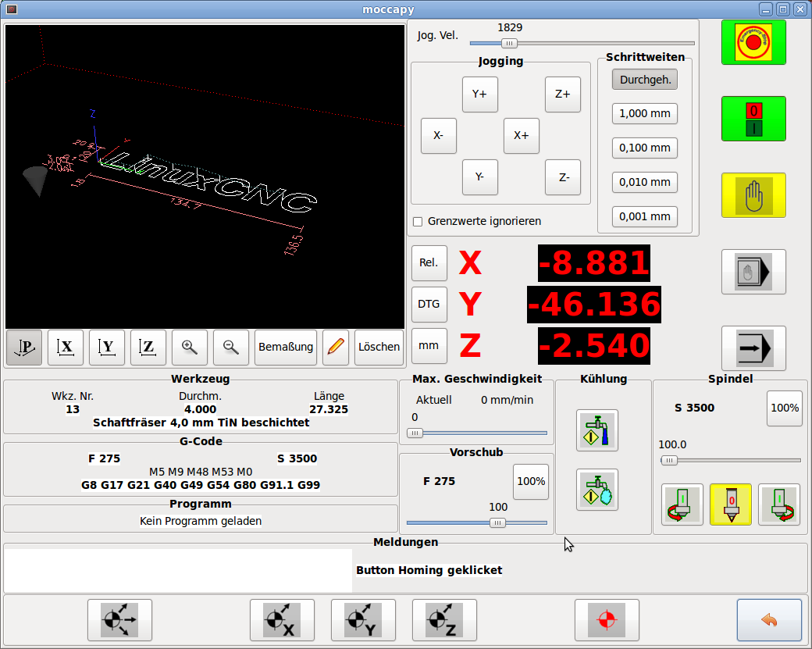Click the red crosshair unhome button
The height and width of the screenshot is (649, 812).
tap(607, 620)
